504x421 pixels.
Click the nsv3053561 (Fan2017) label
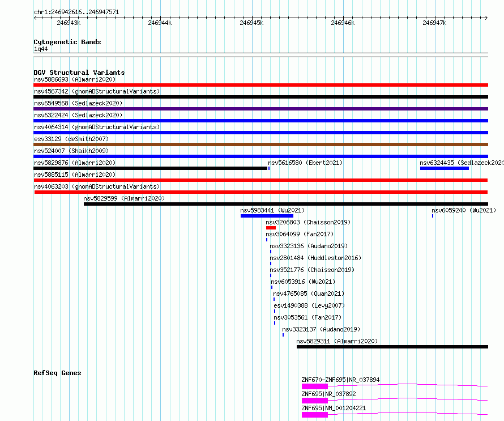307,317
